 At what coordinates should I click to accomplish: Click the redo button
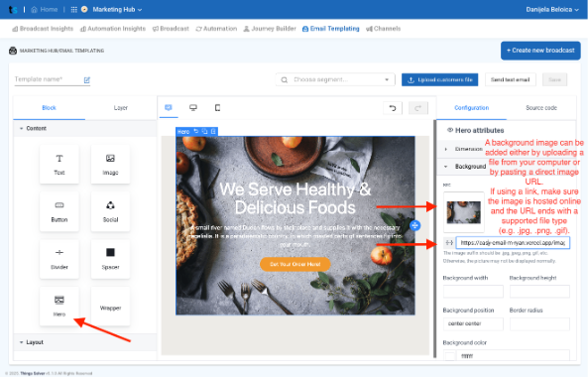pos(417,108)
